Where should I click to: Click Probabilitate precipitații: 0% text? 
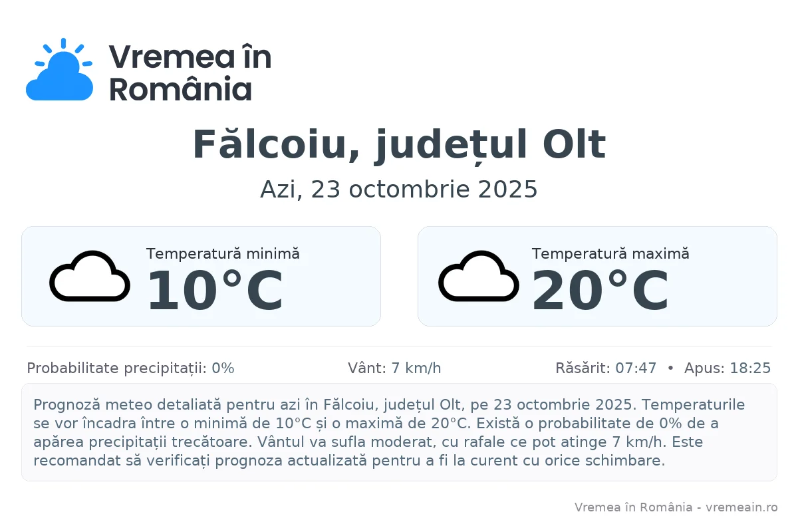tap(130, 368)
